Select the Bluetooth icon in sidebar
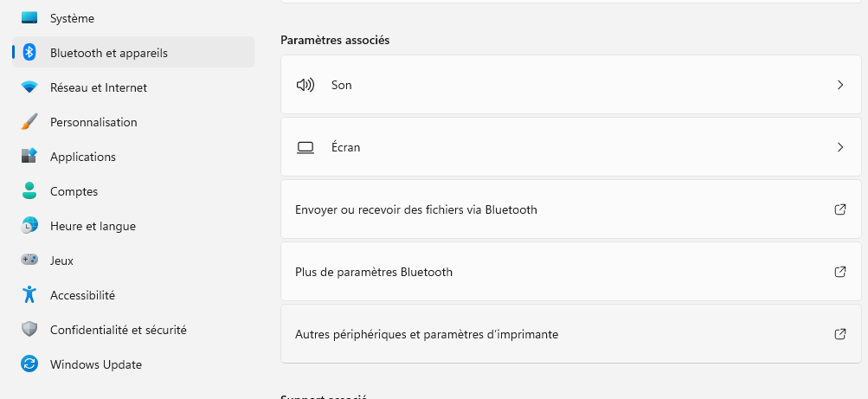This screenshot has width=868, height=399. point(29,53)
